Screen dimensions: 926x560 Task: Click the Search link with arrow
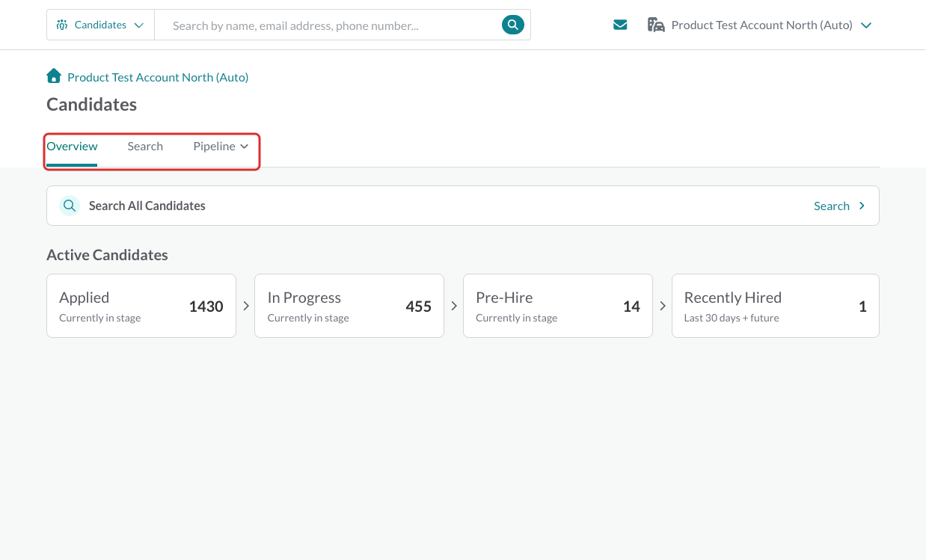[839, 206]
